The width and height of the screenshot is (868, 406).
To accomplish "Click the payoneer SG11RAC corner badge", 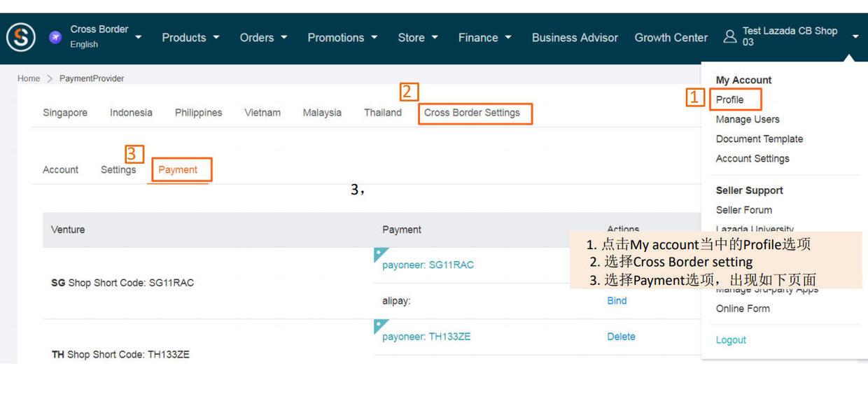I will click(381, 253).
